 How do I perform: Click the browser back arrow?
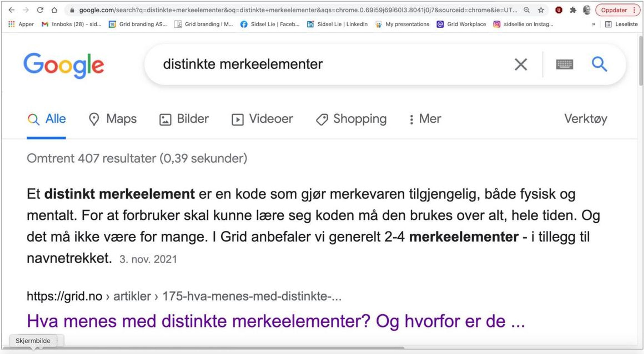coord(12,10)
